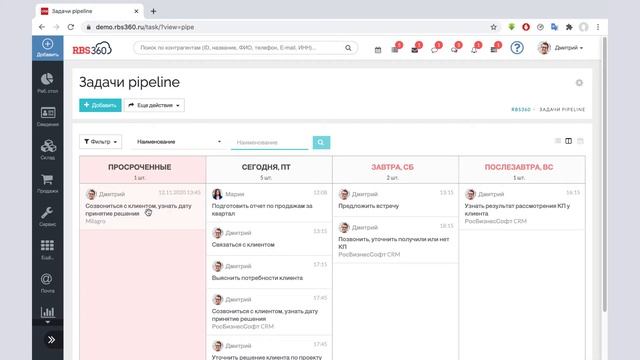The height and width of the screenshot is (360, 640).
Task: Click Мария avatar on report task
Action: tap(217, 194)
